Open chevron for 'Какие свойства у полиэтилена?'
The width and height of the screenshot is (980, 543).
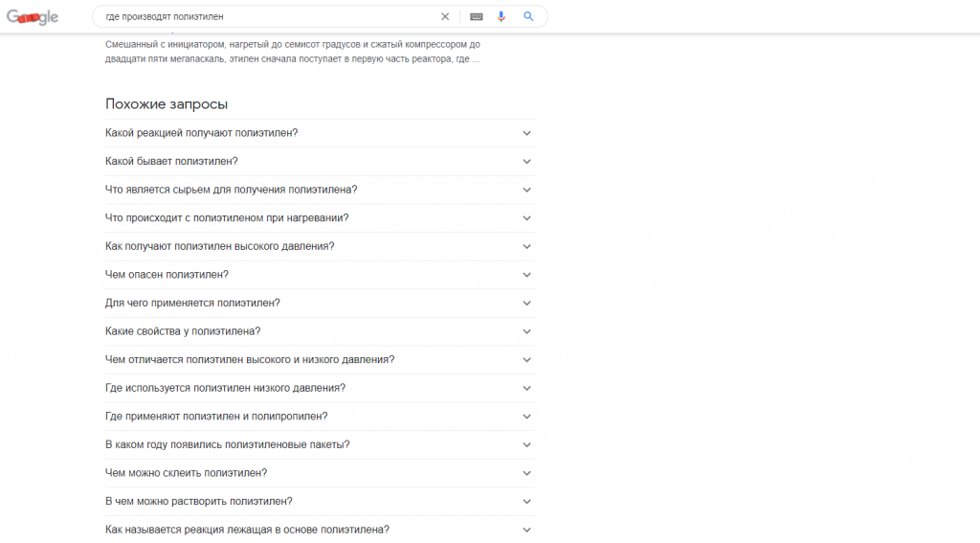527,331
